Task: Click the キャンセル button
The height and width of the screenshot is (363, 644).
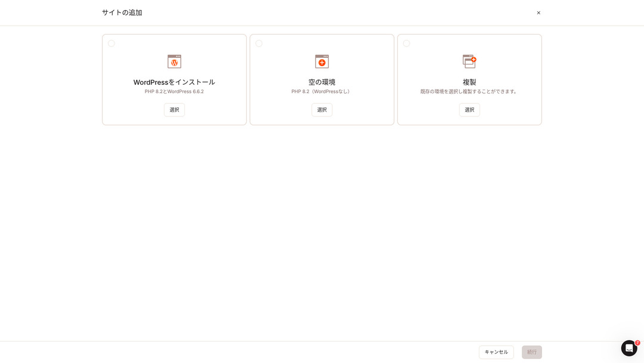Action: (x=496, y=352)
